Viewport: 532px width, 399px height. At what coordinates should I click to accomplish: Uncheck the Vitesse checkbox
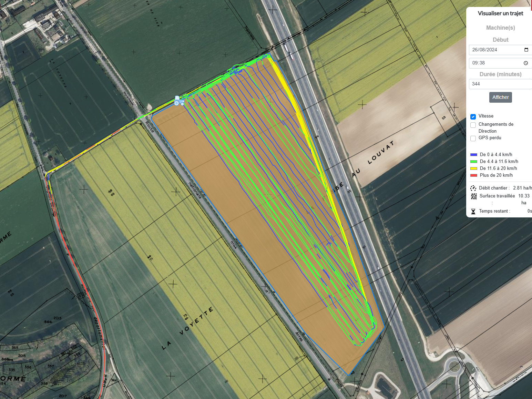coord(473,117)
